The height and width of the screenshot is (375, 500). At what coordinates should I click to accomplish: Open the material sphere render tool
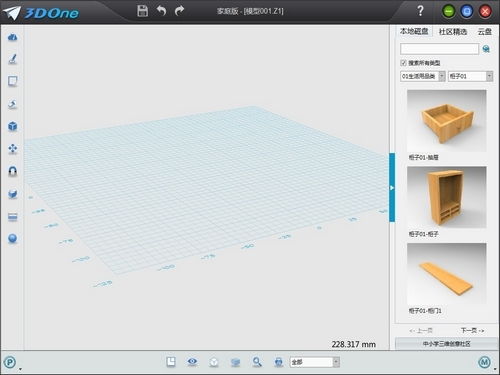point(13,238)
